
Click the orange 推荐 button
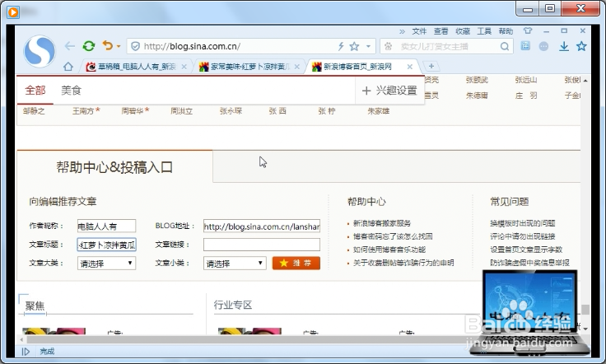(296, 264)
